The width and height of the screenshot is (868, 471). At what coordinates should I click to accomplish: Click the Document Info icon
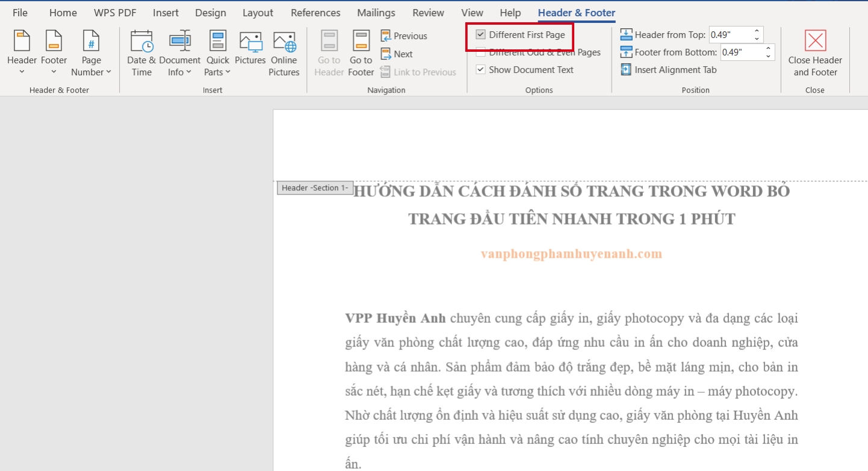[179, 40]
